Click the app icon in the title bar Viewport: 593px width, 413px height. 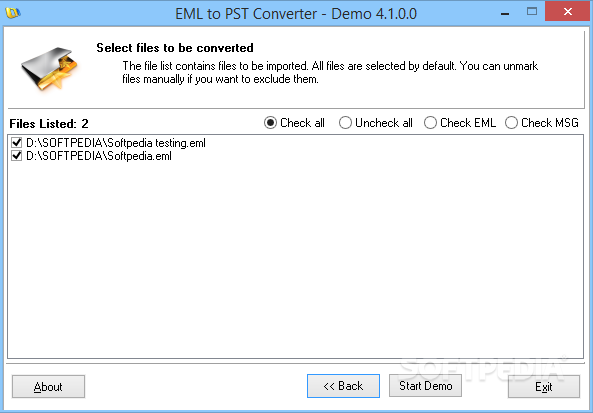(x=13, y=12)
